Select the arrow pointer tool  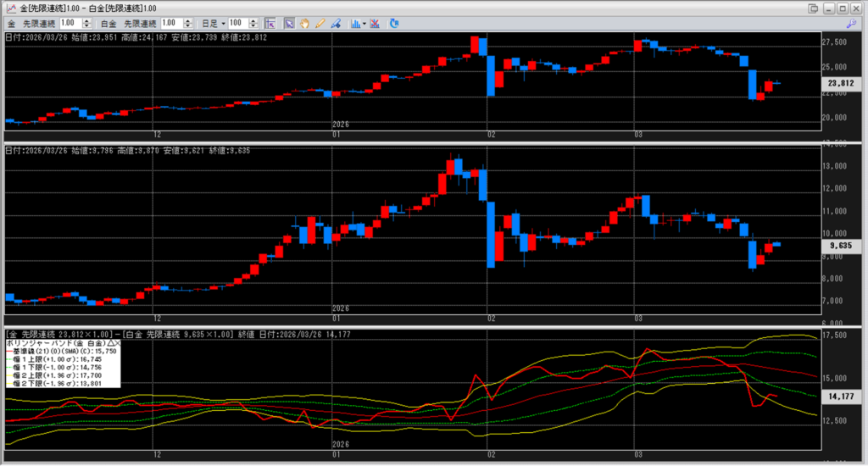point(289,23)
